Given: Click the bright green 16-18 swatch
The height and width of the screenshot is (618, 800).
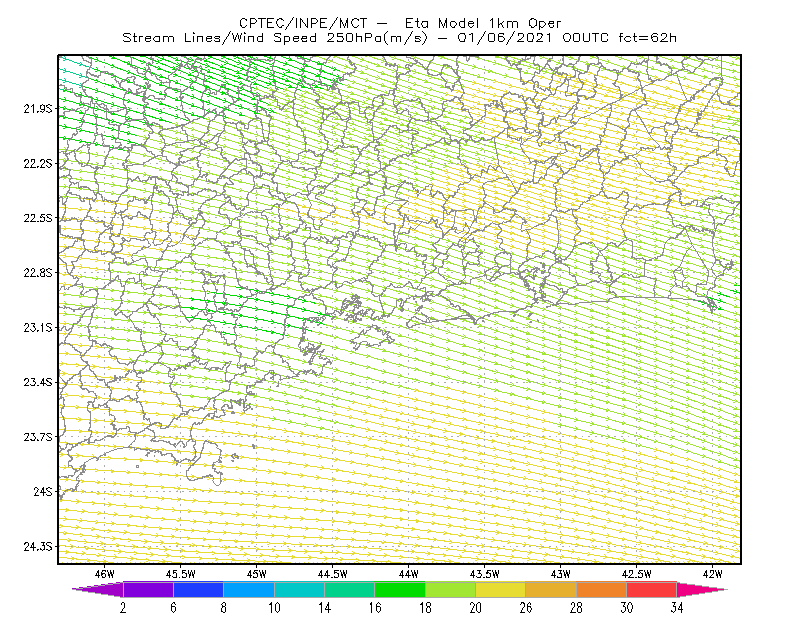Looking at the screenshot, I should click(400, 589).
